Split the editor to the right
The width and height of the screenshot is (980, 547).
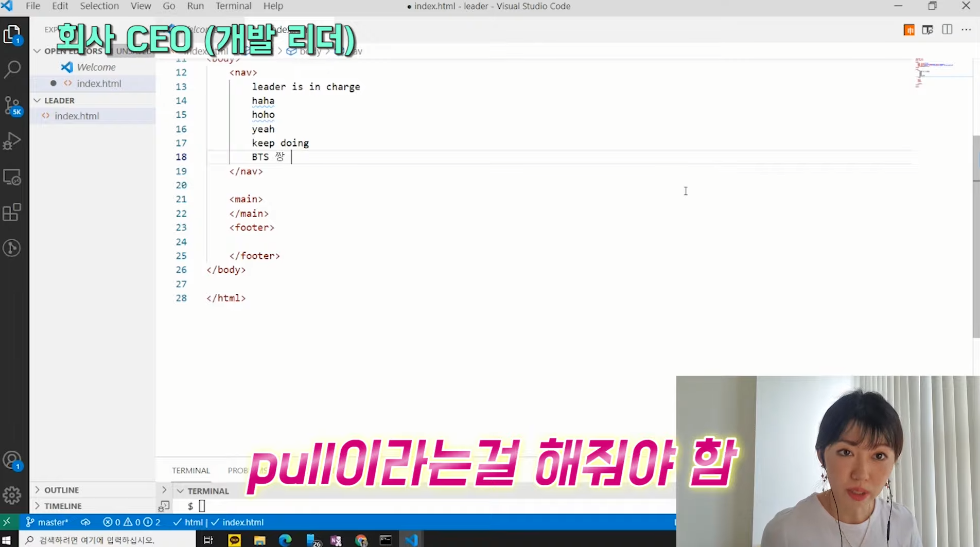click(x=947, y=30)
